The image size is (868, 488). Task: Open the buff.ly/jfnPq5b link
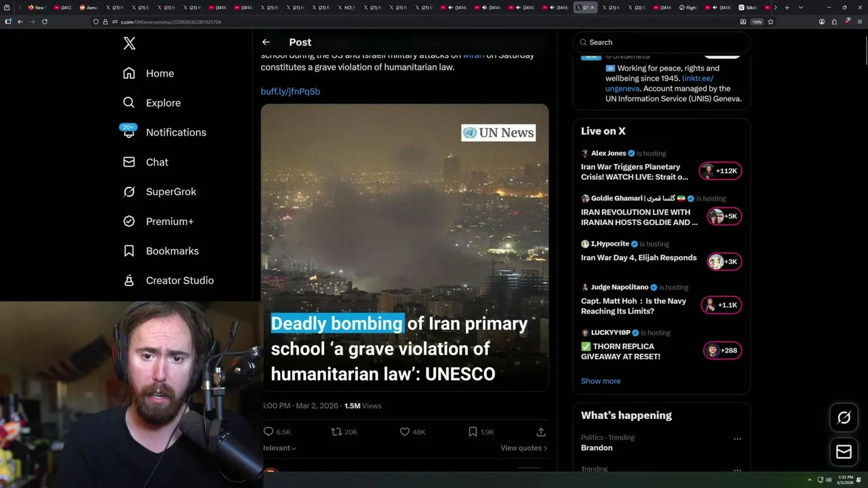(x=290, y=91)
